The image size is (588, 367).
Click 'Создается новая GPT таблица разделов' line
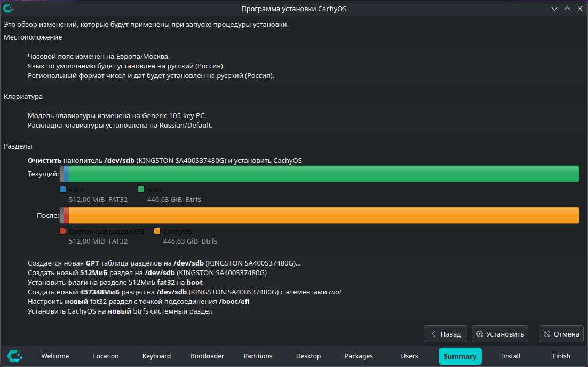click(164, 263)
